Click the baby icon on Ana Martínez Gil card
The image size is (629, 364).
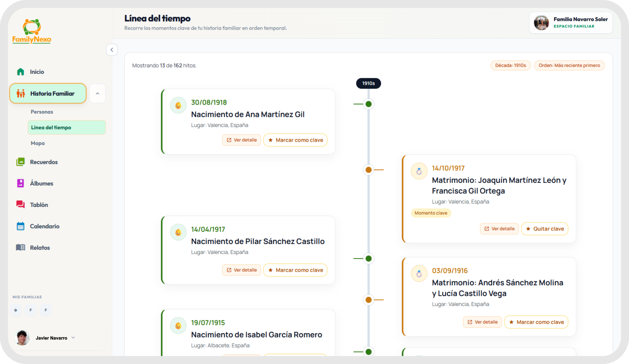point(178,105)
